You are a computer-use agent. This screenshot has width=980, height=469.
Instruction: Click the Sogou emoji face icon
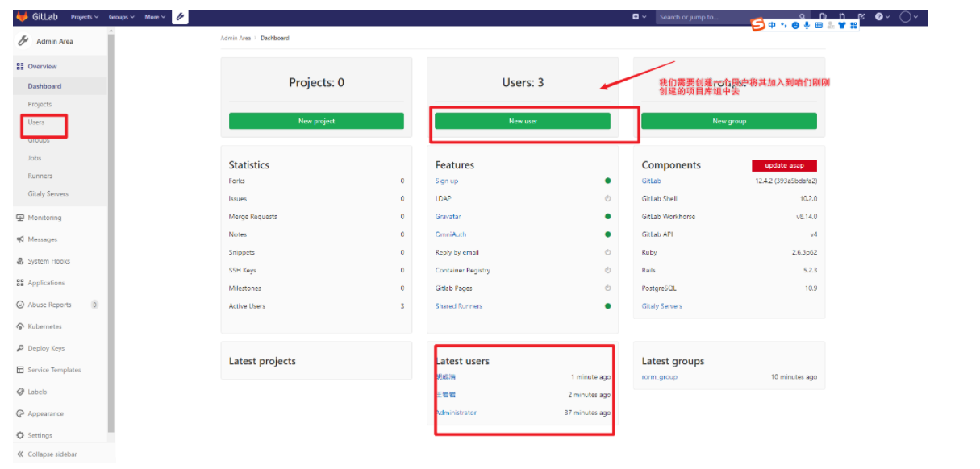[796, 26]
